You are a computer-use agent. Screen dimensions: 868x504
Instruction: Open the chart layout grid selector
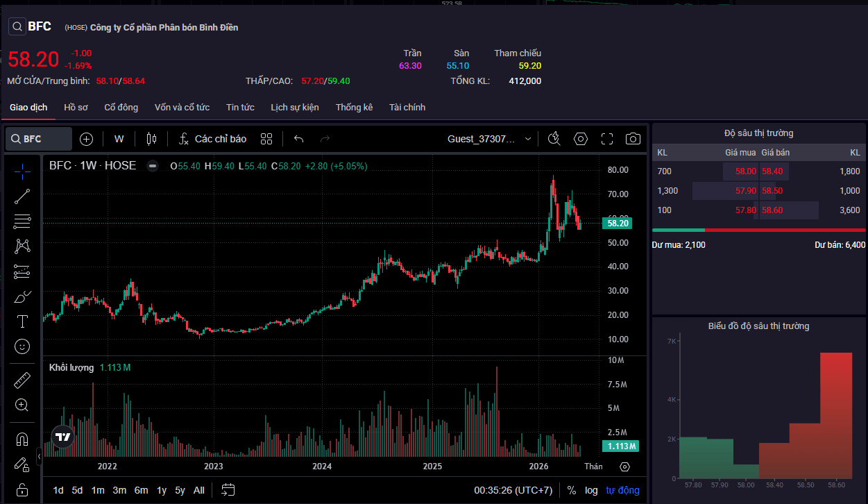266,139
